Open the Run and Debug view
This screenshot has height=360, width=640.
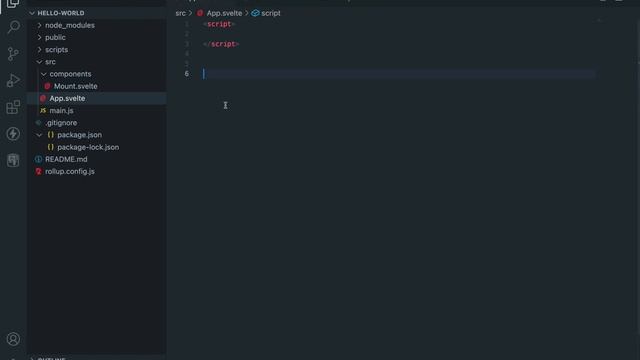[13, 80]
